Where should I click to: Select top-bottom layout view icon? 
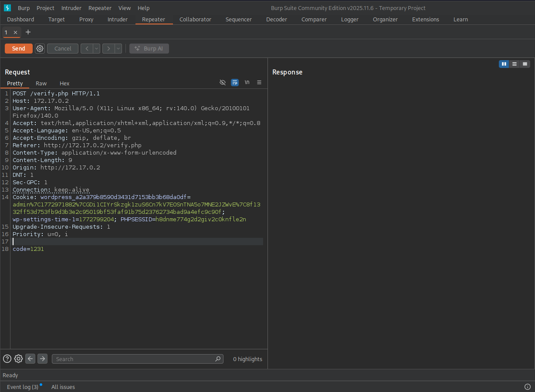(515, 64)
